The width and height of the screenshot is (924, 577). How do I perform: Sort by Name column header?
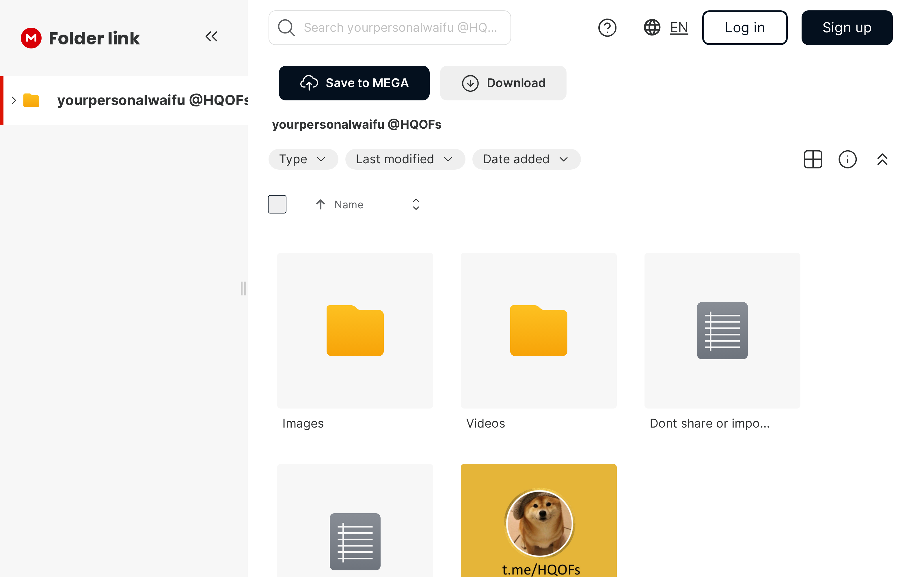pyautogui.click(x=348, y=205)
